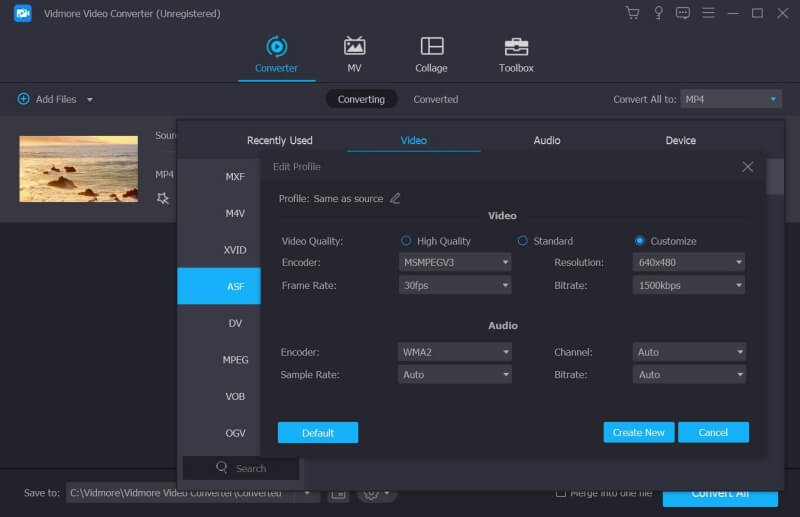Switch to the Audio format tab

tap(547, 140)
